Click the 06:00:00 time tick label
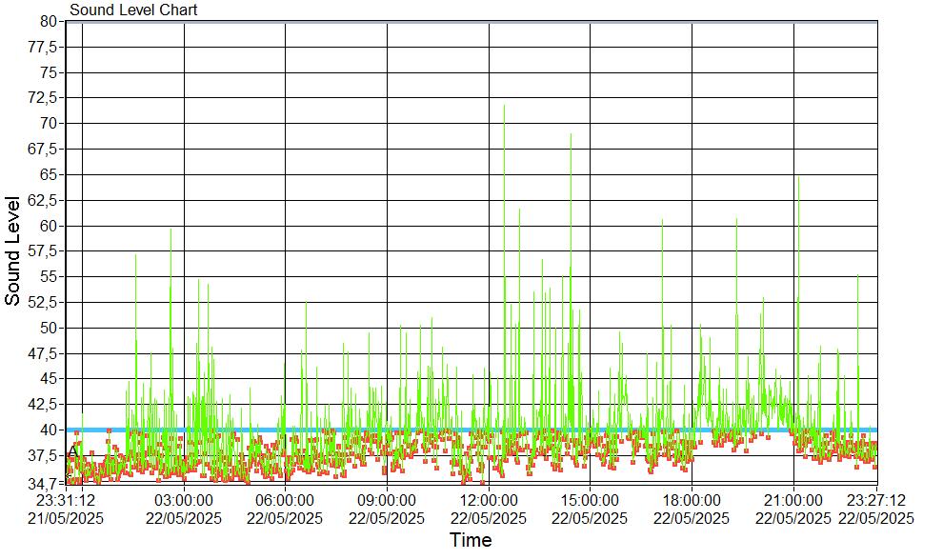Screen dimensions: 943x560 285,499
